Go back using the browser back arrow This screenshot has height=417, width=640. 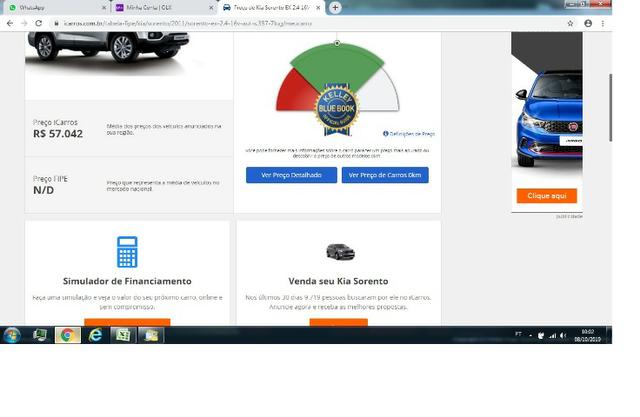pyautogui.click(x=10, y=23)
